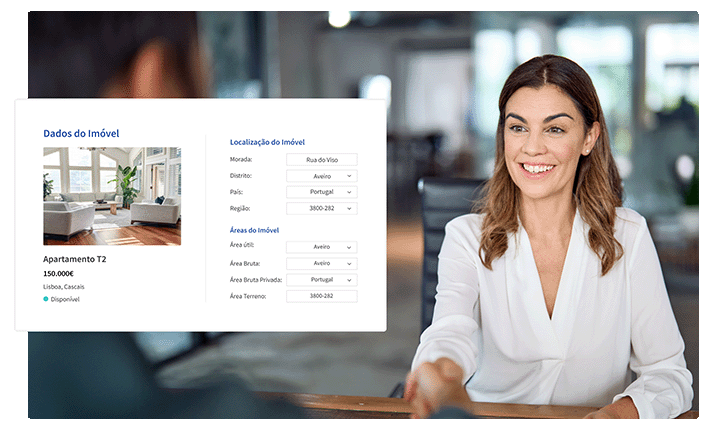Image resolution: width=713 pixels, height=430 pixels.
Task: Click the Lisboa, Cascais location text
Action: (x=66, y=286)
